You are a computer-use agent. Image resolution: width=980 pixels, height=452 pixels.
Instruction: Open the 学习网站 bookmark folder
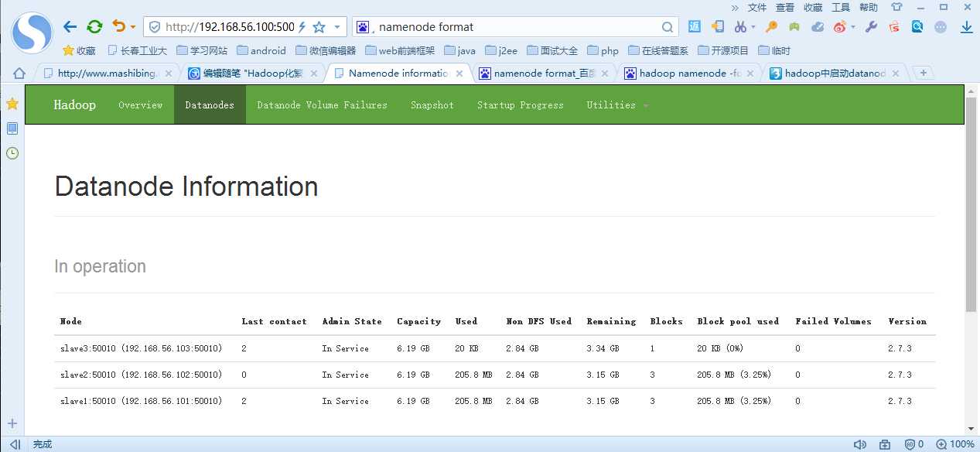[x=202, y=50]
